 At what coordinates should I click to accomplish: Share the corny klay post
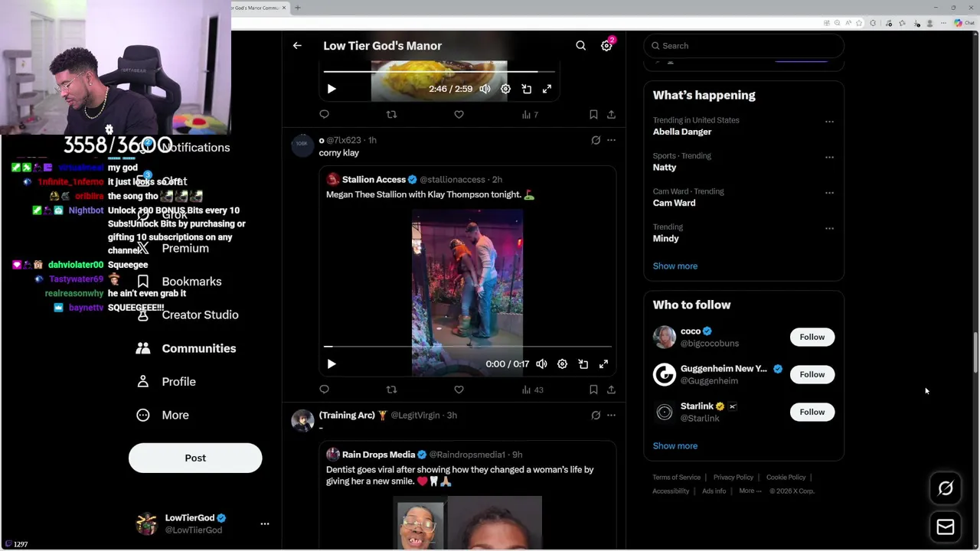tap(611, 390)
